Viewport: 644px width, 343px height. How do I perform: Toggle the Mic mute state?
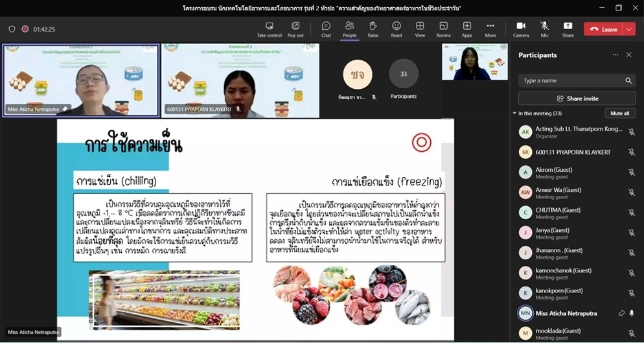tap(545, 30)
